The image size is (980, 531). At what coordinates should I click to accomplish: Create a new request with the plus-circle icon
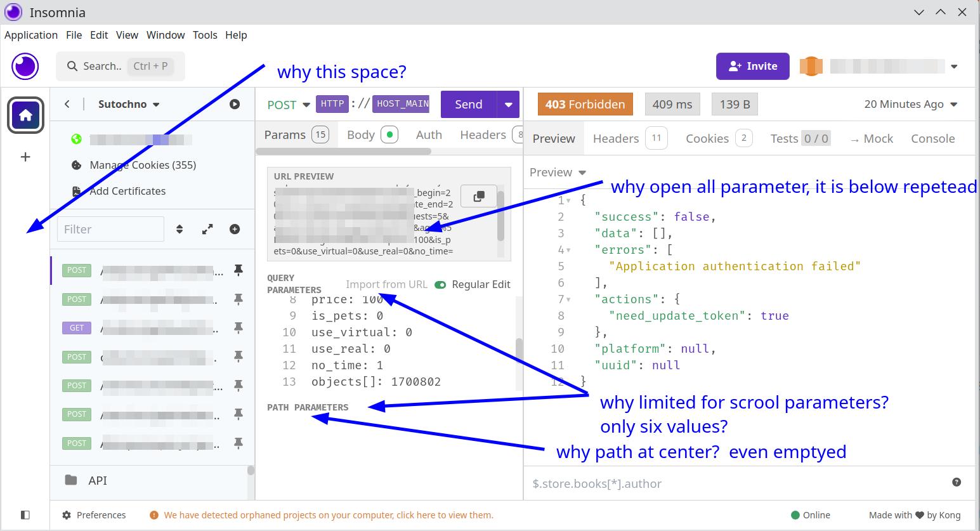(235, 229)
